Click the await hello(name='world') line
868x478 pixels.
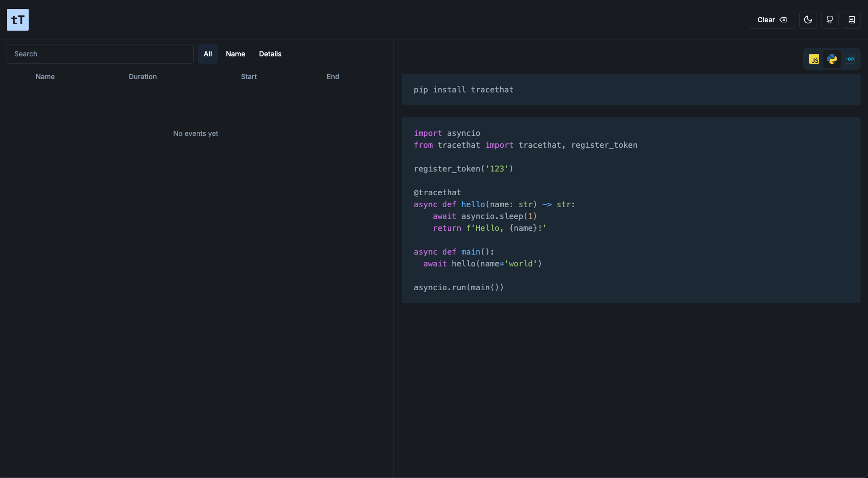482,263
